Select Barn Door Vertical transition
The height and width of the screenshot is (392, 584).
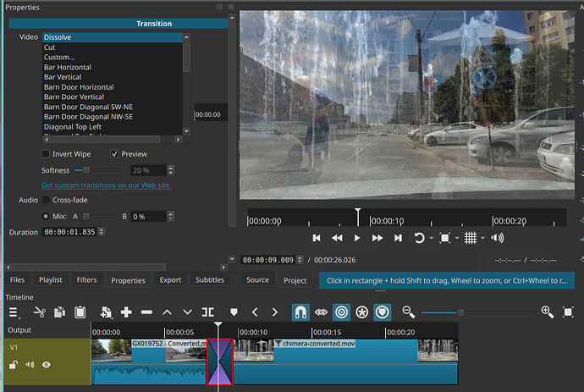pyautogui.click(x=112, y=97)
